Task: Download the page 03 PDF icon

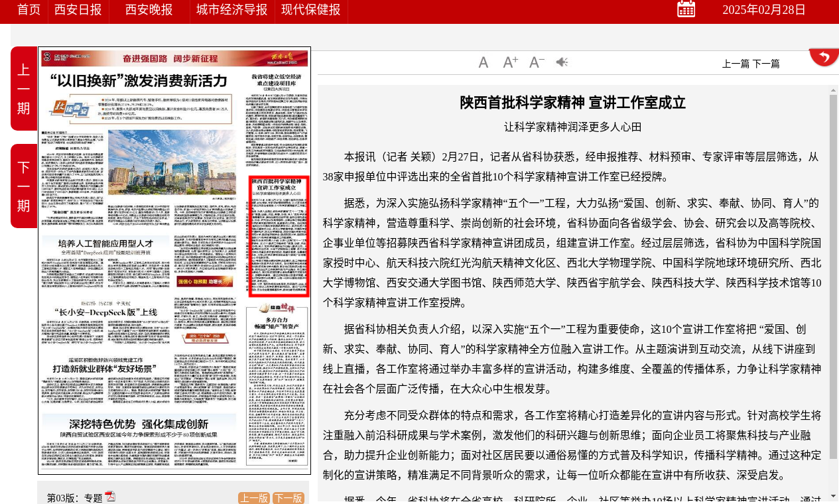Action: pos(110,497)
